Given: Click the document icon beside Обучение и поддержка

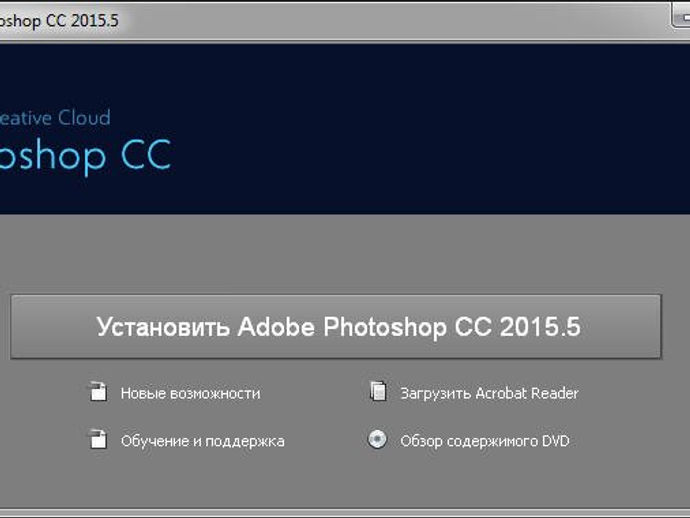Looking at the screenshot, I should click(x=98, y=440).
